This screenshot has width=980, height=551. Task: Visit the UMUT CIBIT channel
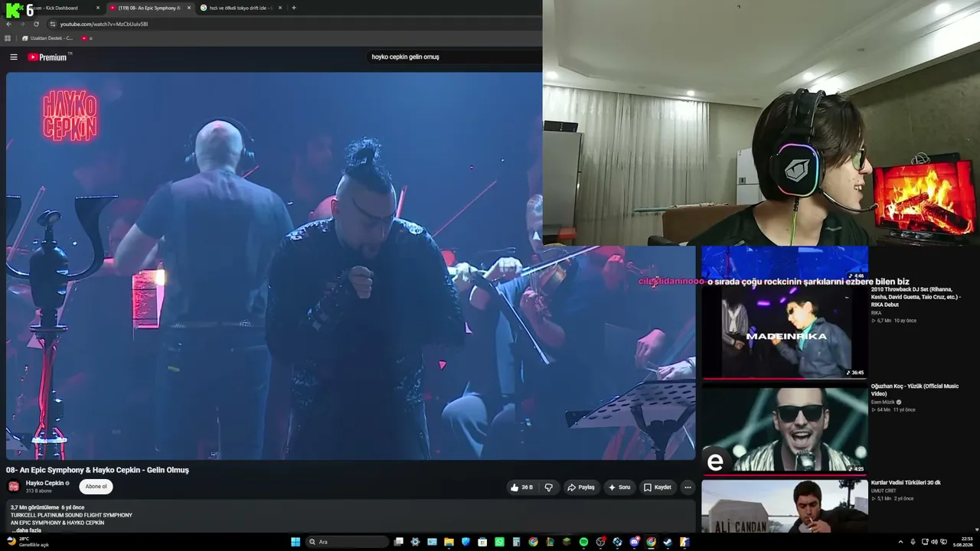pos(883,491)
